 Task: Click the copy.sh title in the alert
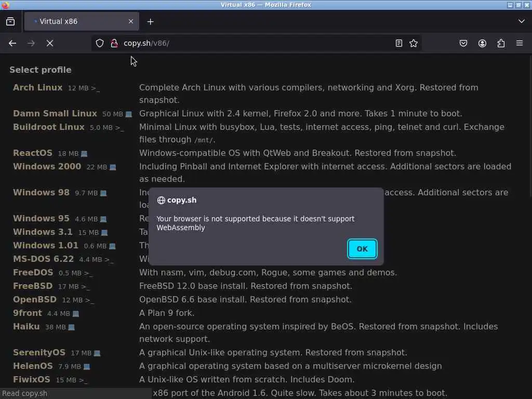point(182,200)
